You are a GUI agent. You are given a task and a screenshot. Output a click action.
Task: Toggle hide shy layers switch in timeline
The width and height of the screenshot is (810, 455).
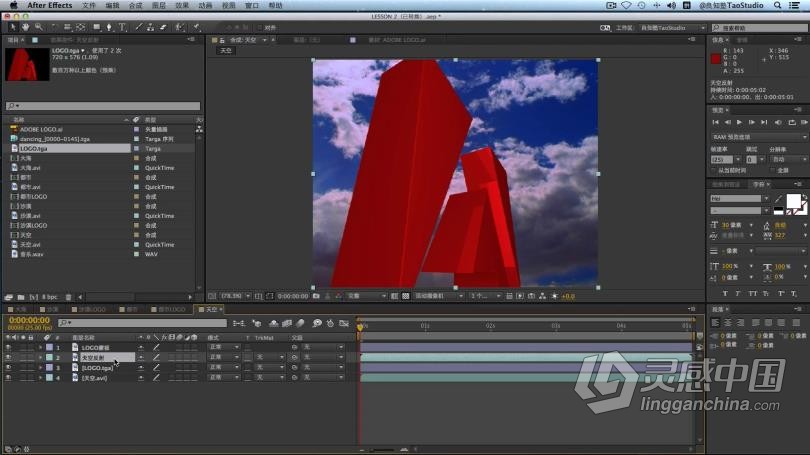(274, 323)
